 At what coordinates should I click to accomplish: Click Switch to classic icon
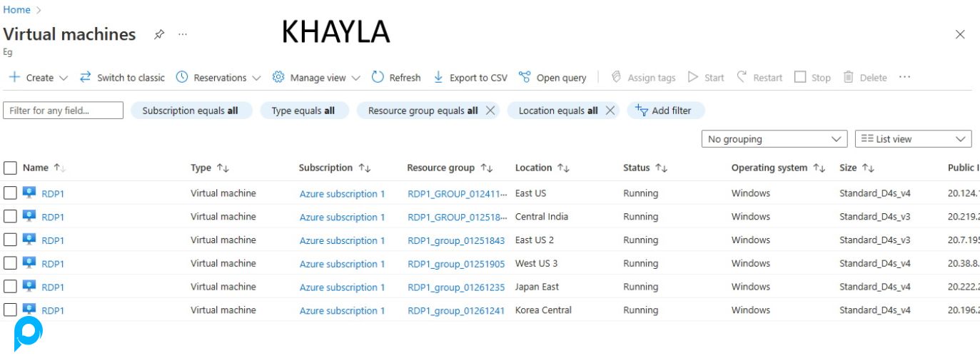86,77
